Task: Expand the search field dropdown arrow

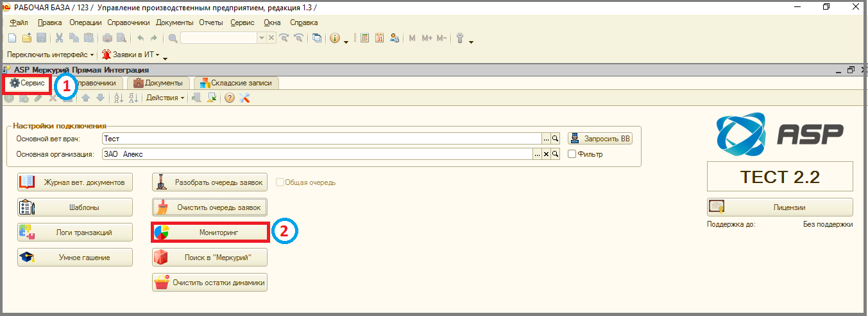Action: coord(261,38)
